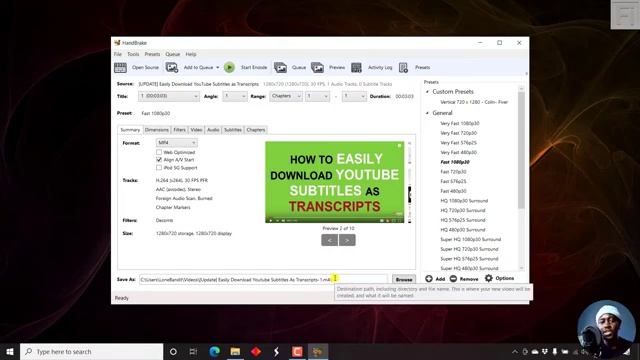The height and width of the screenshot is (360, 640).
Task: Open the start chapter dropdown
Action: (x=317, y=96)
